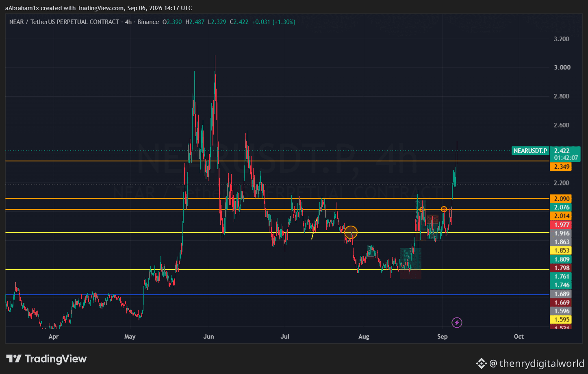The image size is (588, 374).
Task: Click the Binance exchange label in header
Action: (x=148, y=22)
